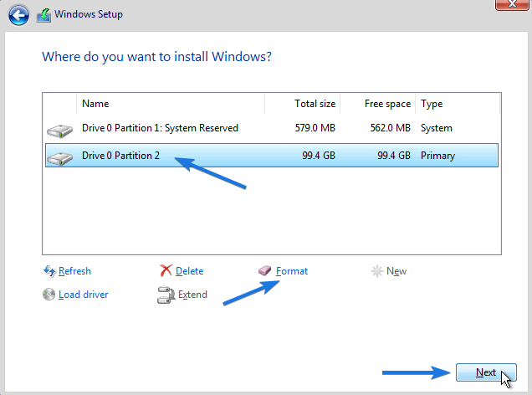Image resolution: width=532 pixels, height=395 pixels.
Task: Click the Windows Setup title icon
Action: coord(43,16)
